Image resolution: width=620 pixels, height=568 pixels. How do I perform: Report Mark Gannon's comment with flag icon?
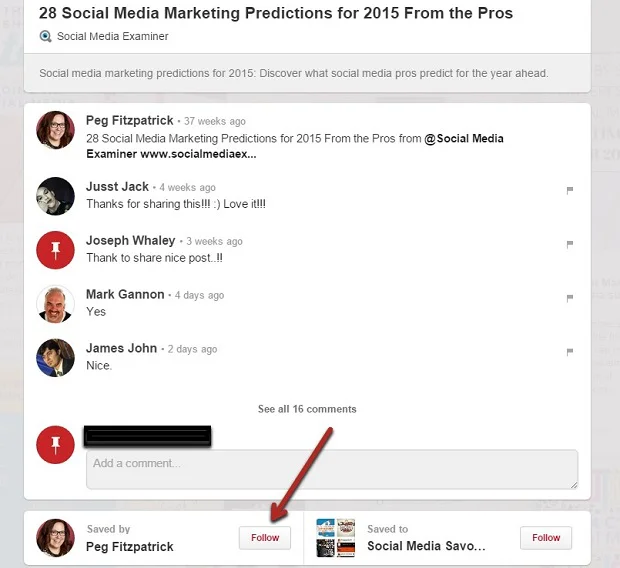570,298
